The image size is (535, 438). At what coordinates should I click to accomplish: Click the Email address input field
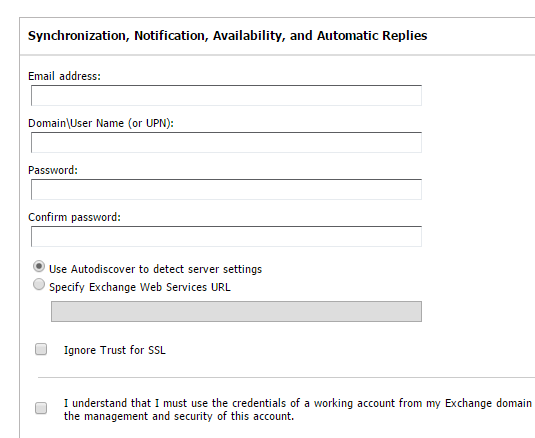tap(226, 96)
